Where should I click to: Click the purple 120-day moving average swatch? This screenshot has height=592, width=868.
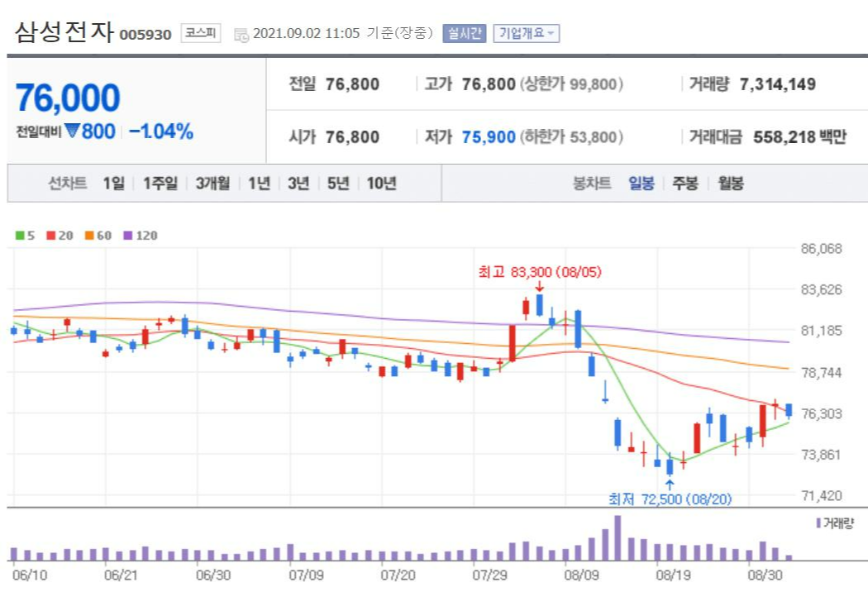point(128,236)
